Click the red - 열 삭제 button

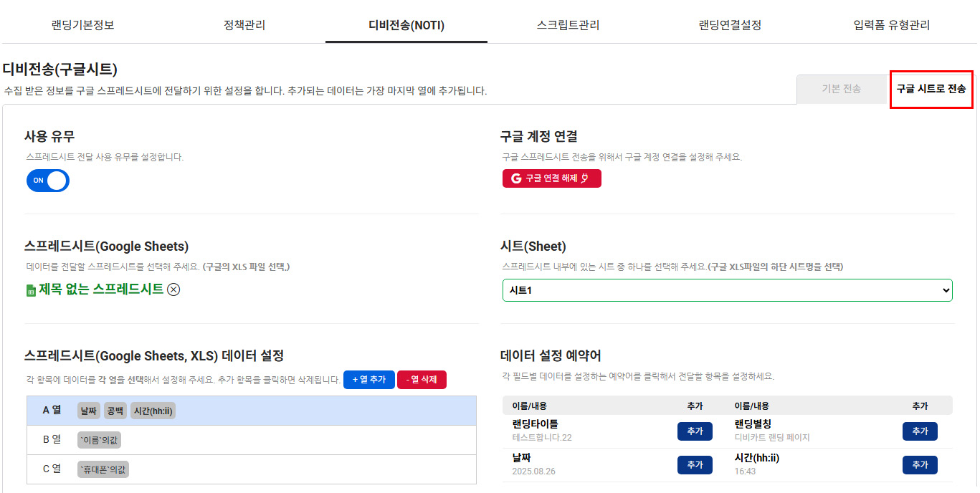(422, 380)
